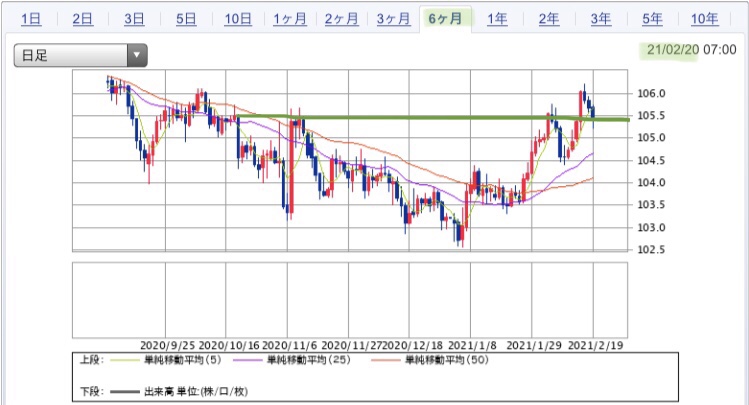Click the 102.5 price axis label

(651, 249)
